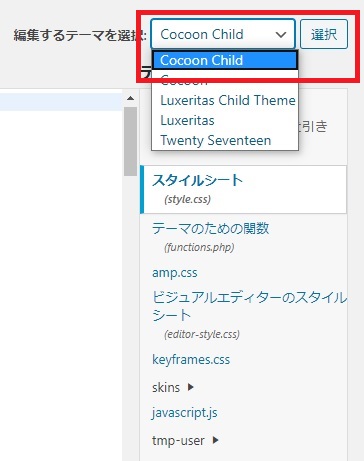Open amp.css file
This screenshot has height=461, width=364.
pos(175,273)
